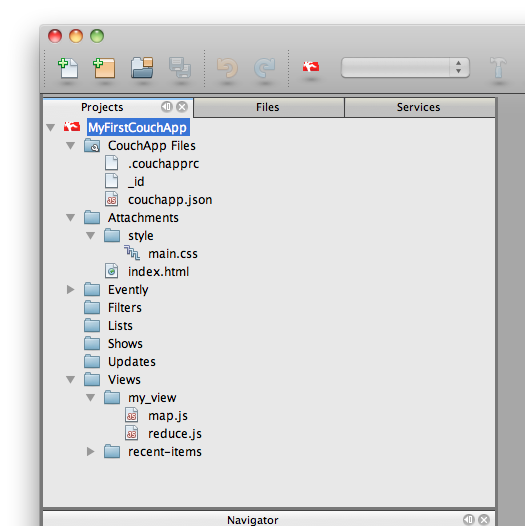Close the Projects tab
Image resolution: width=525 pixels, height=526 pixels.
coord(182,107)
